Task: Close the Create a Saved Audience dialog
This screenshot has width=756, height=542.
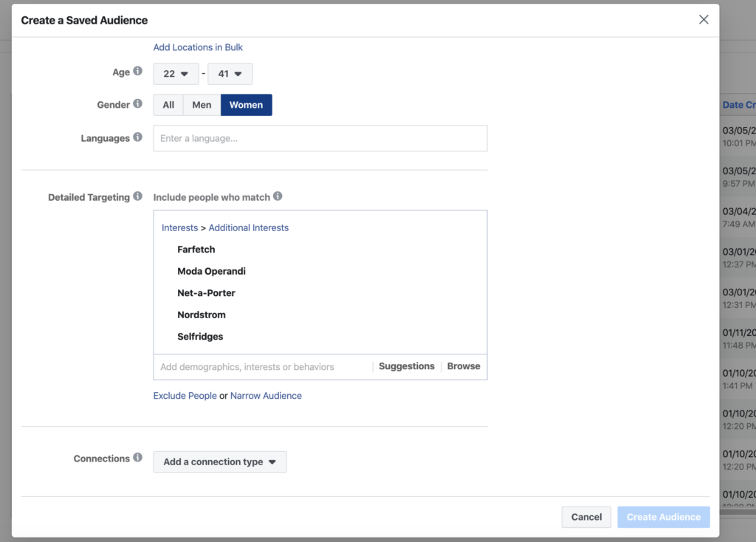Action: (704, 20)
